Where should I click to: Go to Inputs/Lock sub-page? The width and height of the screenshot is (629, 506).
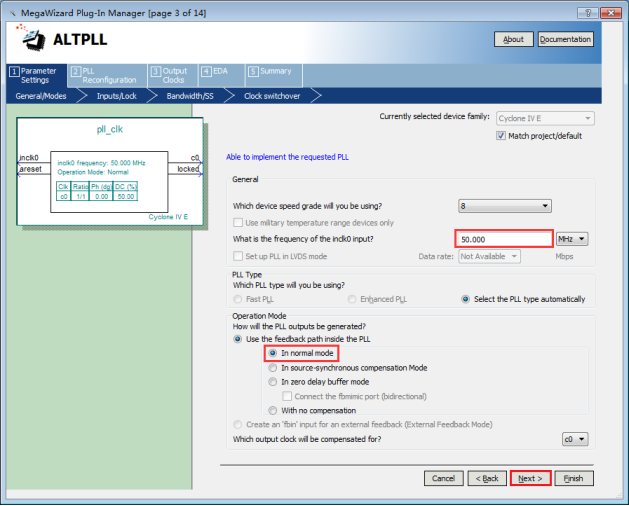click(117, 96)
